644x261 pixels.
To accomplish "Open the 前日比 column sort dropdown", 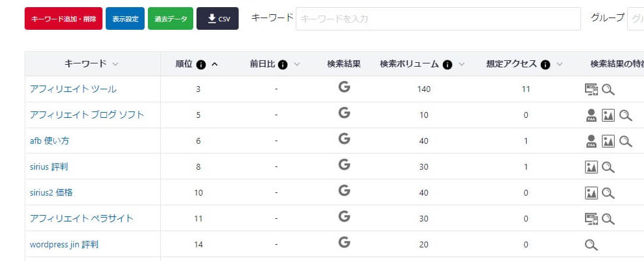I will 297,64.
